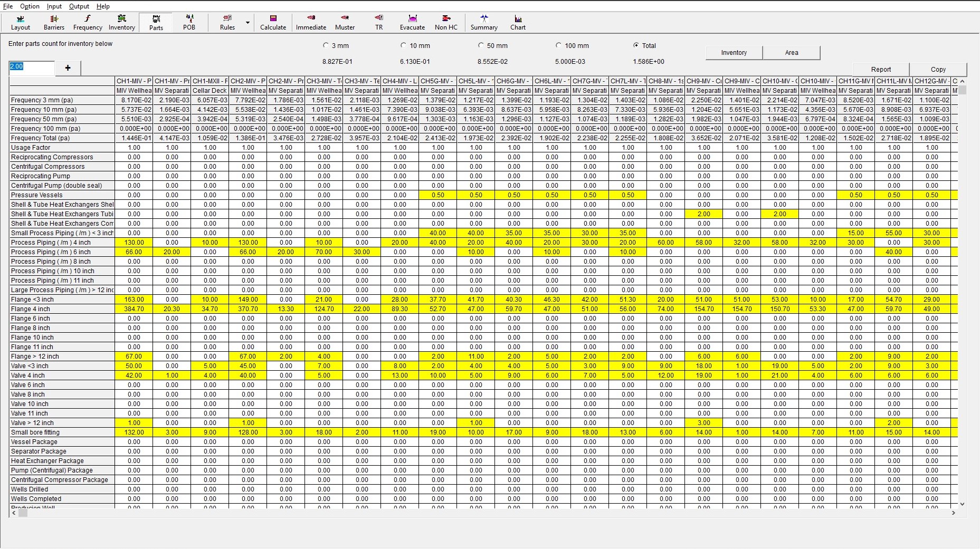Viewport: 980px width, 549px height.
Task: Click the Vessel Package row label
Action: [62, 442]
